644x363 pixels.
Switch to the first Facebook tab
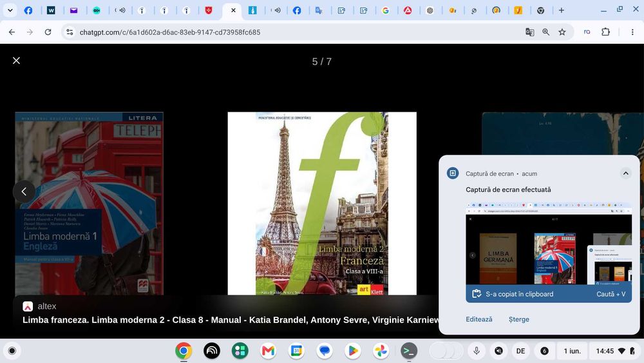28,10
